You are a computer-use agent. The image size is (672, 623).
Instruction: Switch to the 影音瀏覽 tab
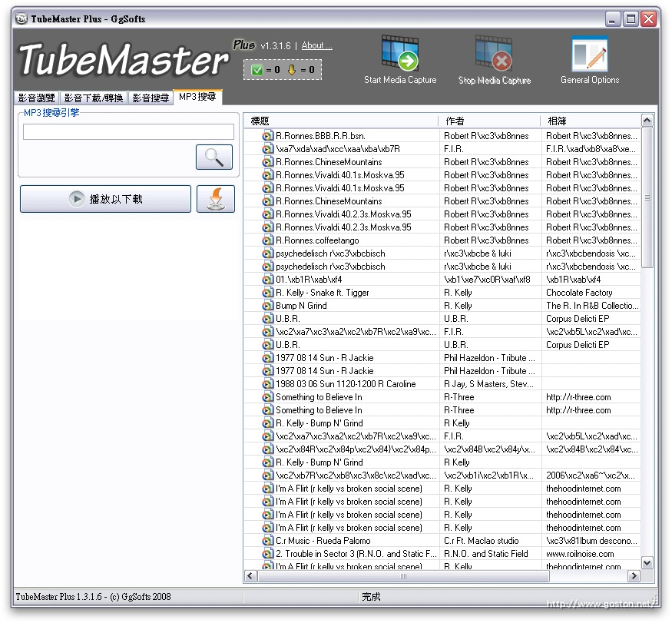[36, 98]
